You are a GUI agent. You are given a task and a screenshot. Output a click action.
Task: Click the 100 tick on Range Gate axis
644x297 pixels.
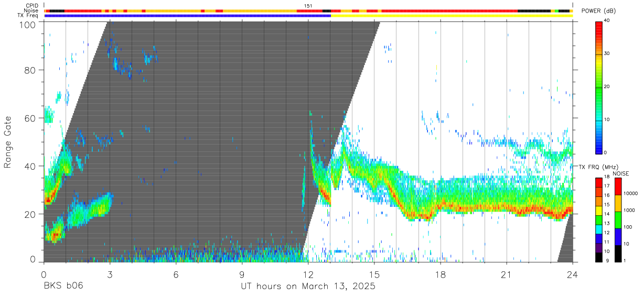28,24
